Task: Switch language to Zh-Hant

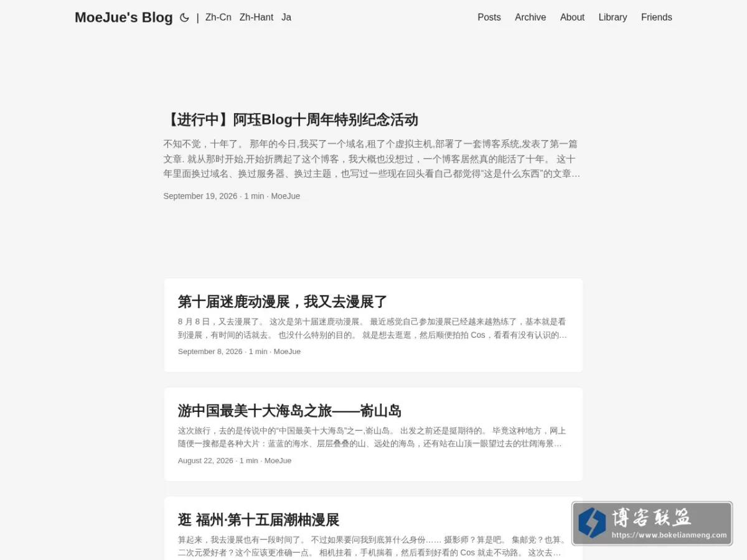Action: [256, 17]
